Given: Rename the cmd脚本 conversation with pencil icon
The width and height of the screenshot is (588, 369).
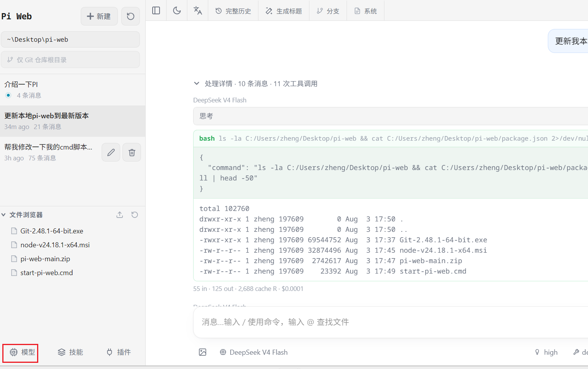Looking at the screenshot, I should coord(111,152).
